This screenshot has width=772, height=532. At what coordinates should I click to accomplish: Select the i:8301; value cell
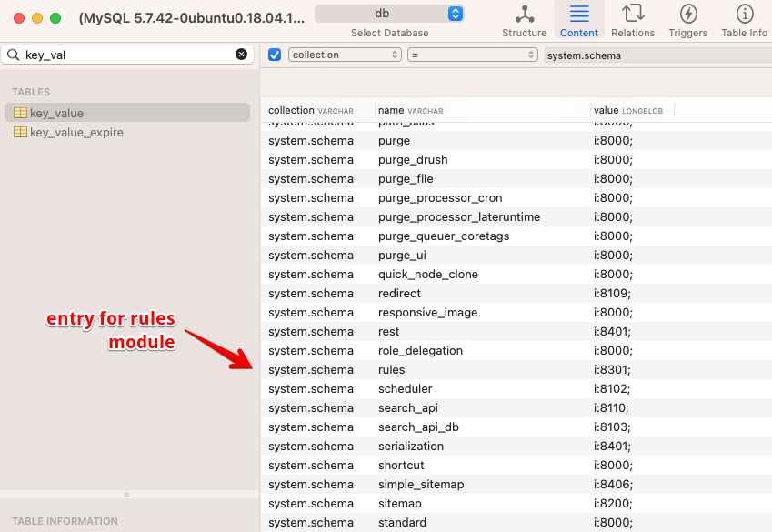click(x=612, y=369)
